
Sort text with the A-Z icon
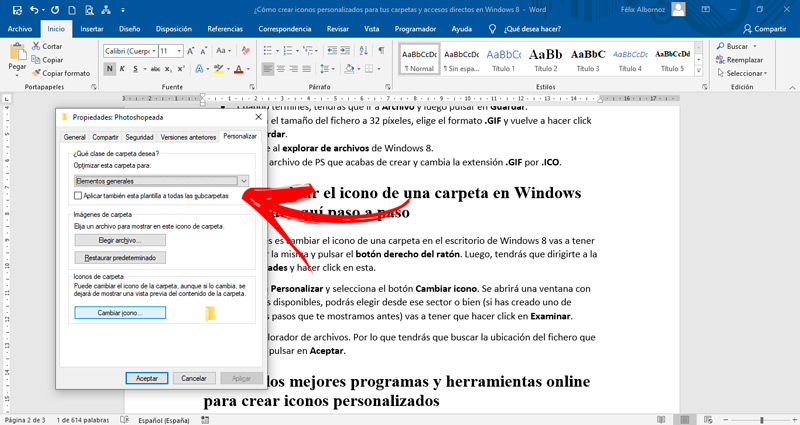(x=363, y=51)
